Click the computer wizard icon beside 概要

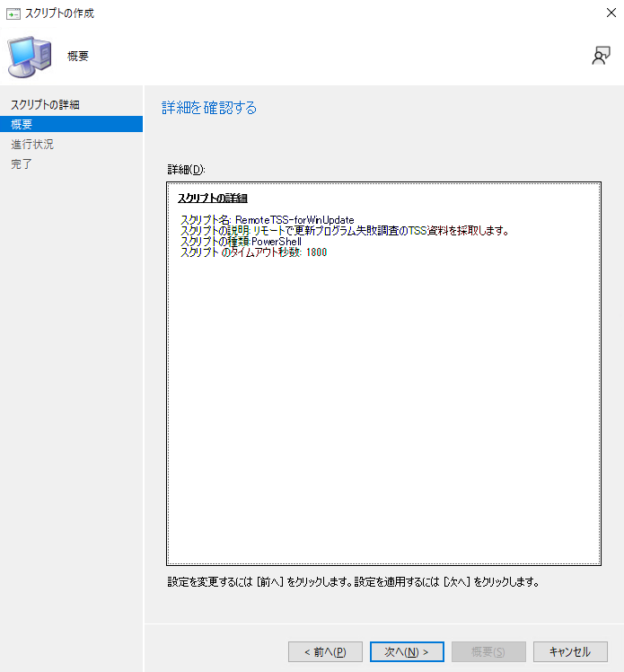point(29,55)
